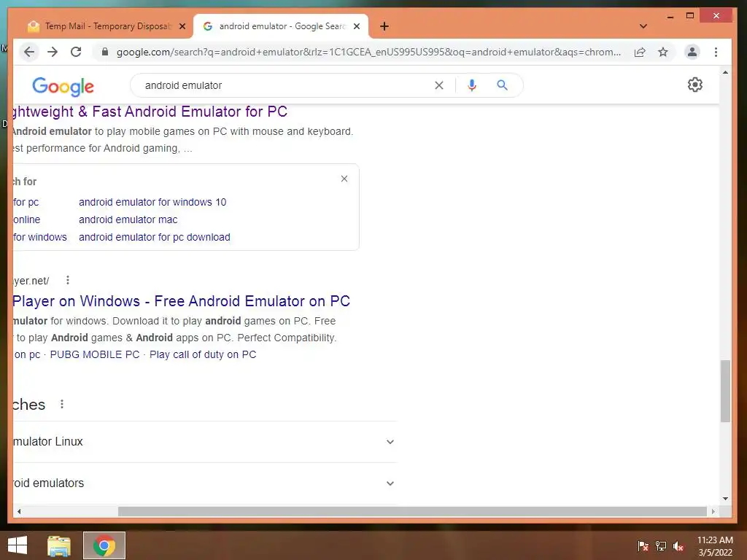Click the Google logo

click(x=63, y=86)
